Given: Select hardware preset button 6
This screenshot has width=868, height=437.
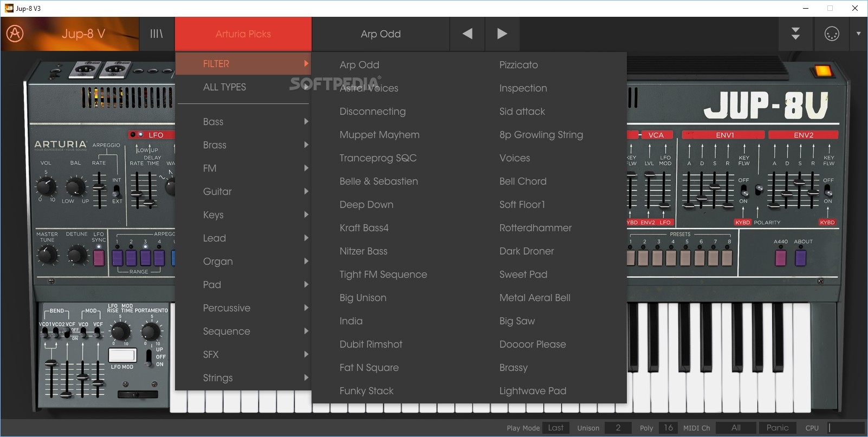Looking at the screenshot, I should click(699, 258).
